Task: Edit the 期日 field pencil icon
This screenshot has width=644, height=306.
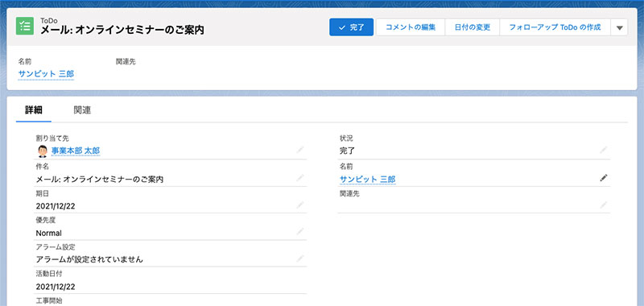Action: click(x=300, y=205)
